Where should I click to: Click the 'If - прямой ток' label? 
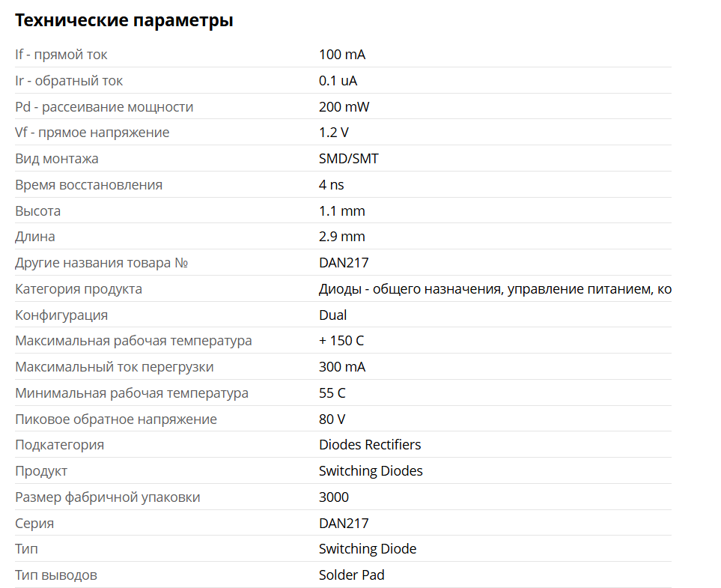(61, 55)
